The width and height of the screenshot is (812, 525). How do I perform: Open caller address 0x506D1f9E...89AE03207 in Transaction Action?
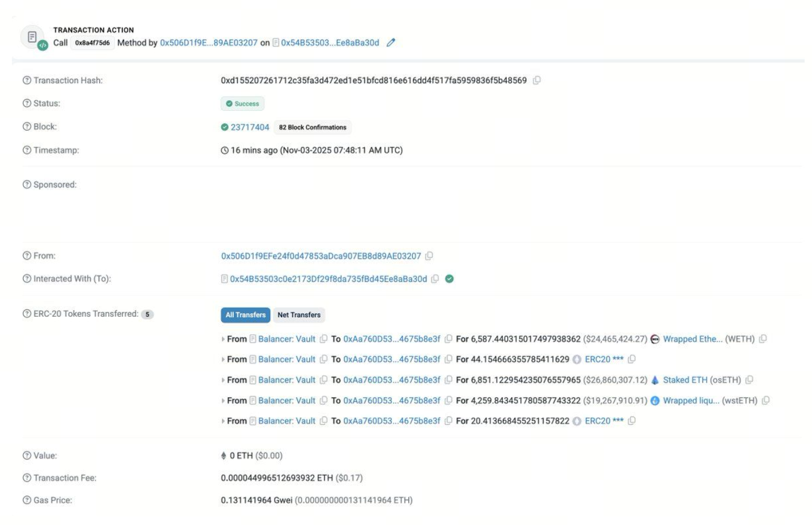coord(208,42)
